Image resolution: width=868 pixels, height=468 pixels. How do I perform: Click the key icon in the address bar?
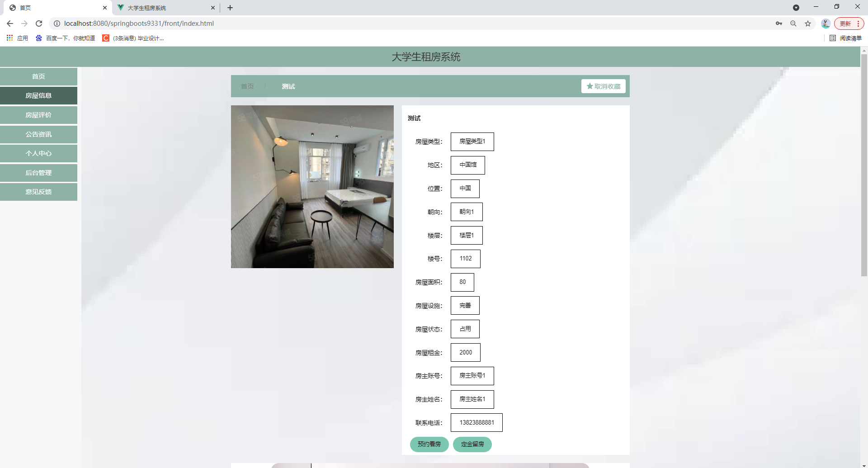778,23
